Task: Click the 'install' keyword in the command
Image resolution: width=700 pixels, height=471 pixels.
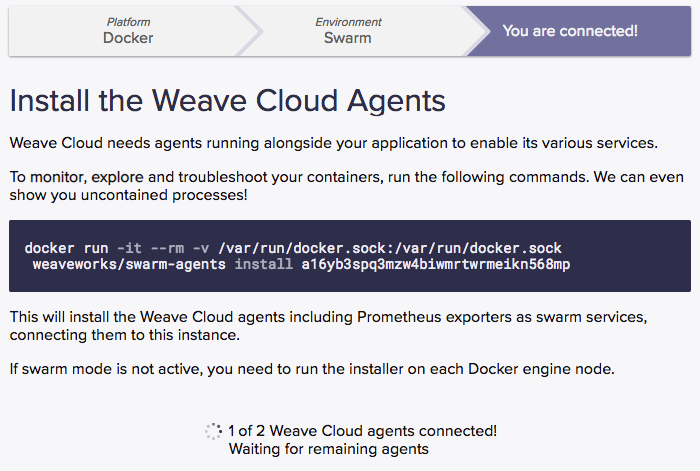Action: tap(263, 264)
